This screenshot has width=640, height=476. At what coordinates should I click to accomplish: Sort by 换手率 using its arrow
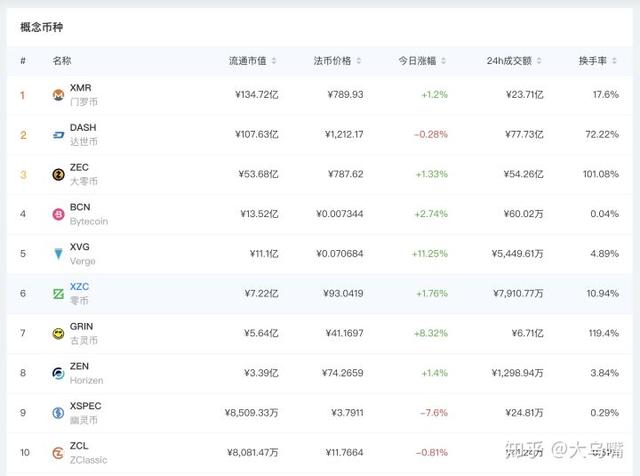[x=614, y=61]
